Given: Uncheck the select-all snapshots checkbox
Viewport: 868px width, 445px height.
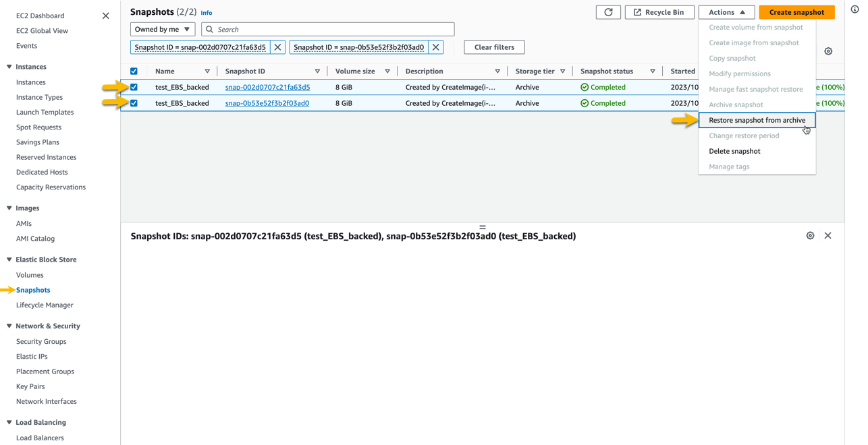Looking at the screenshot, I should (x=134, y=71).
